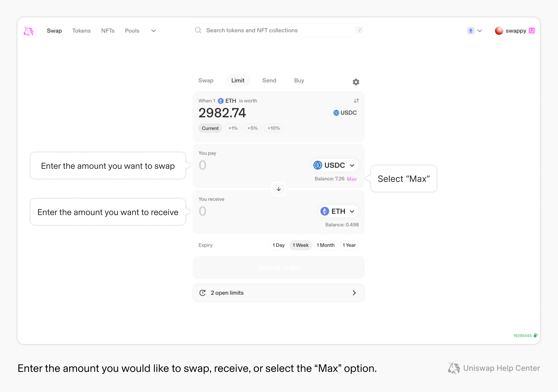Switch to the Swap tab in widget

206,81
